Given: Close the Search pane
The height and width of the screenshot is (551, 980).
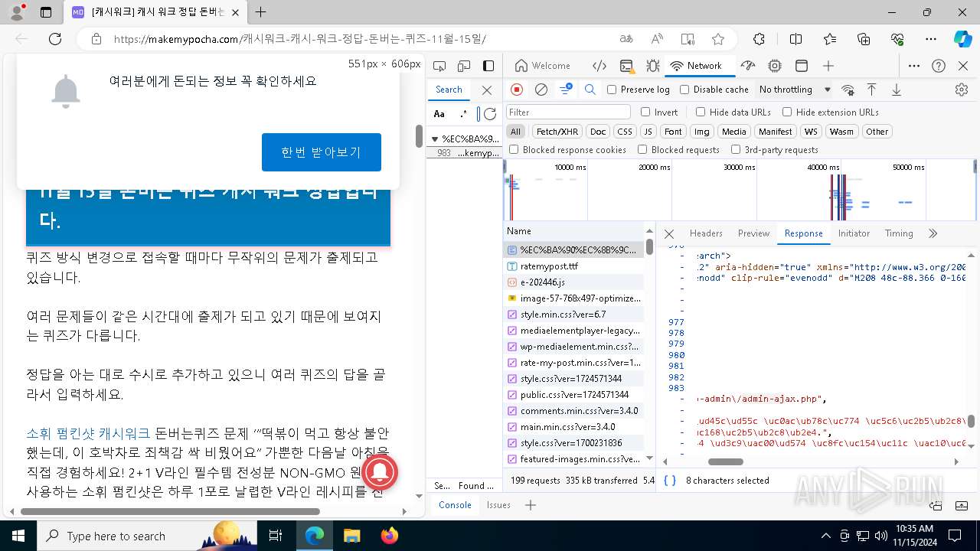Looking at the screenshot, I should tap(487, 90).
